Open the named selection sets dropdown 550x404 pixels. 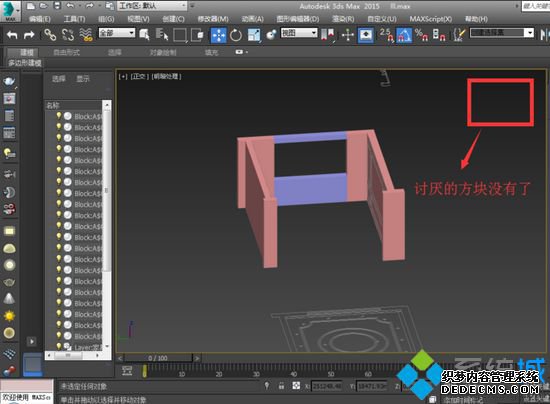point(502,33)
